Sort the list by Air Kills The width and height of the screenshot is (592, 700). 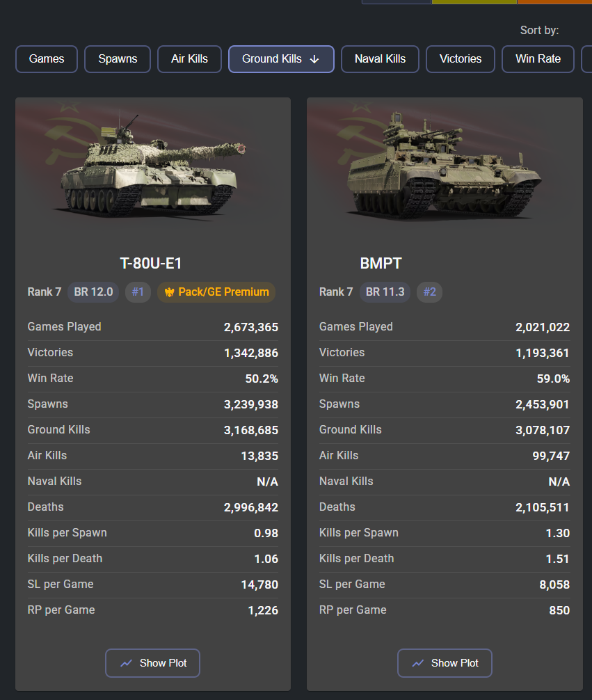[189, 59]
